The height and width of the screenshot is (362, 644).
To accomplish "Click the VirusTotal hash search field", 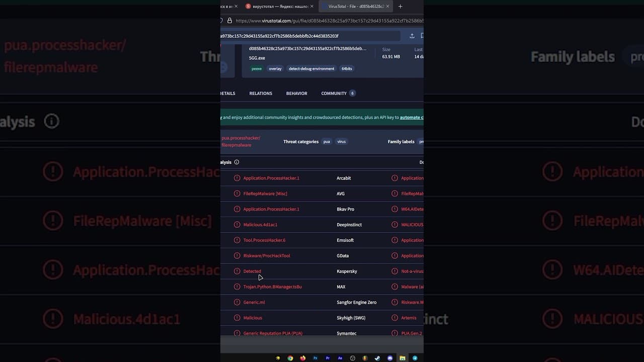I will [310, 36].
